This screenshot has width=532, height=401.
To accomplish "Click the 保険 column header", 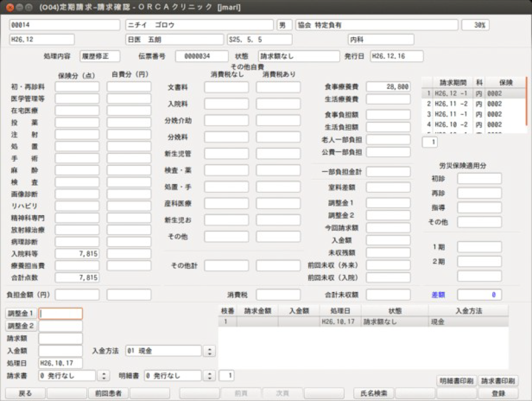I will [x=505, y=82].
